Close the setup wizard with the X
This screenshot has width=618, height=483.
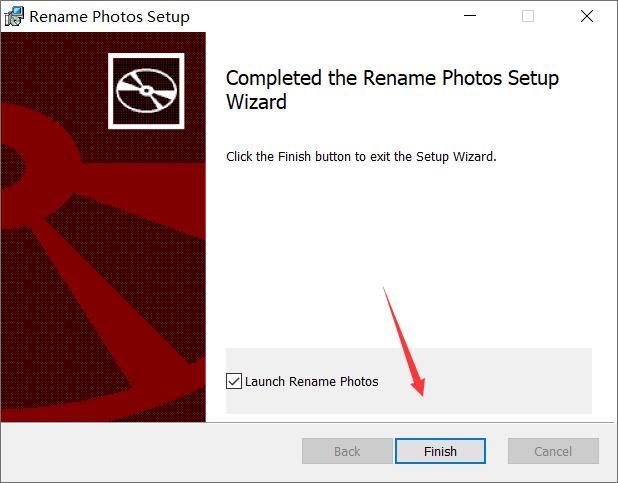click(587, 16)
